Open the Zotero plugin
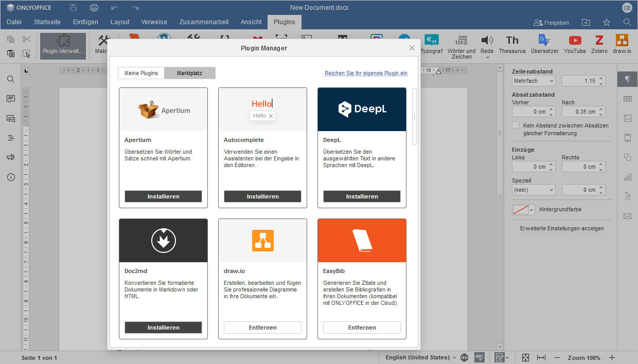This screenshot has height=364, width=638. pos(599,45)
